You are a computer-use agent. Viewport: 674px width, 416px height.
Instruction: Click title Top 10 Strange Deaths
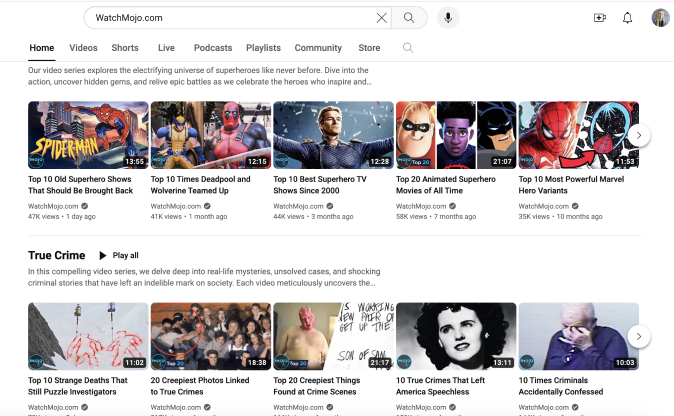78,386
